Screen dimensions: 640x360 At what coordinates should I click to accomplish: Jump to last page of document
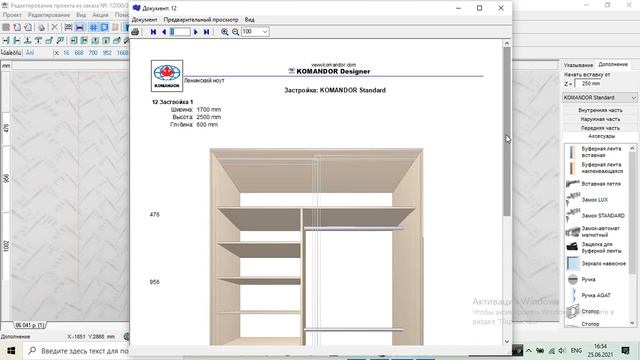[206, 32]
